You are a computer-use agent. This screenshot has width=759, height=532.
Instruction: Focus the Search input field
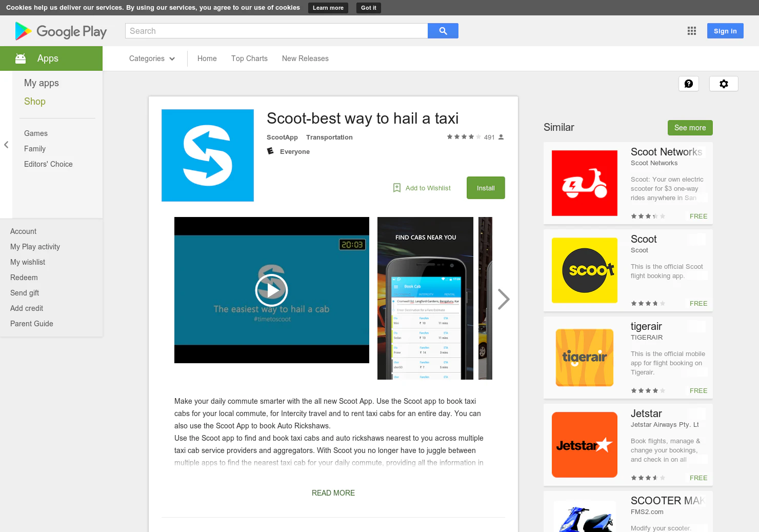click(x=276, y=31)
